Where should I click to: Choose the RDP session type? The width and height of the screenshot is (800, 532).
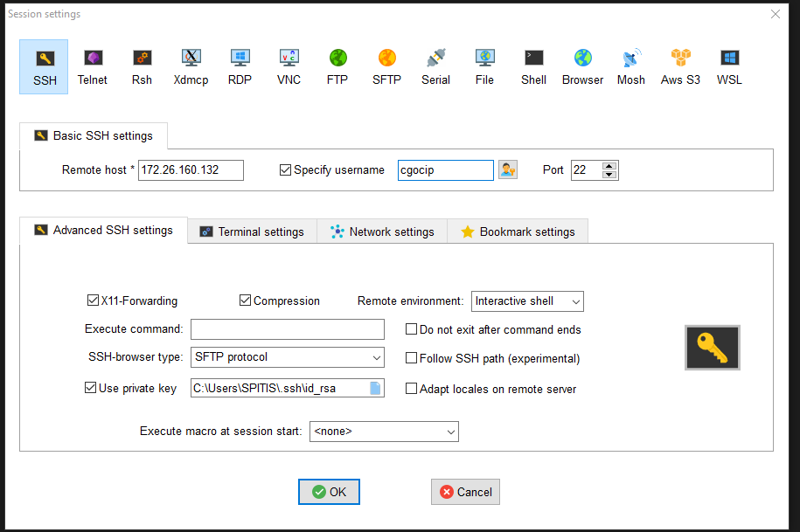point(240,66)
